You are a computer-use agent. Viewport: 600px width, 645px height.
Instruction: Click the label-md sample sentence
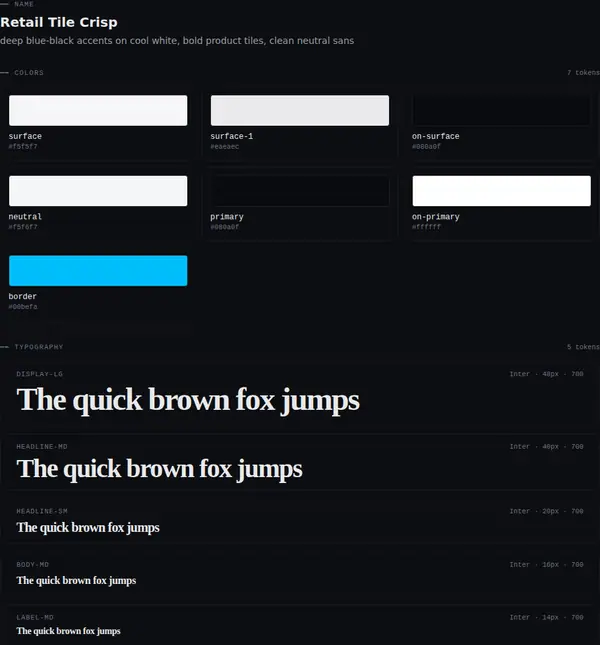click(68, 631)
